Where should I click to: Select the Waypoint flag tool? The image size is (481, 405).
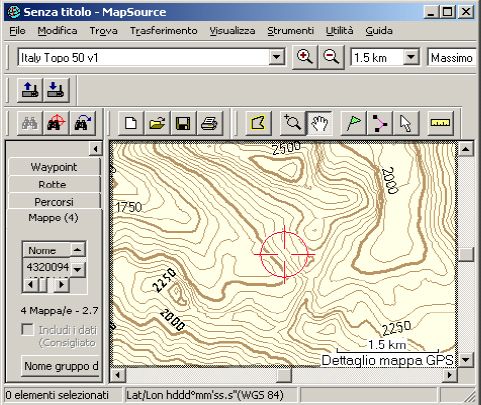click(x=354, y=123)
